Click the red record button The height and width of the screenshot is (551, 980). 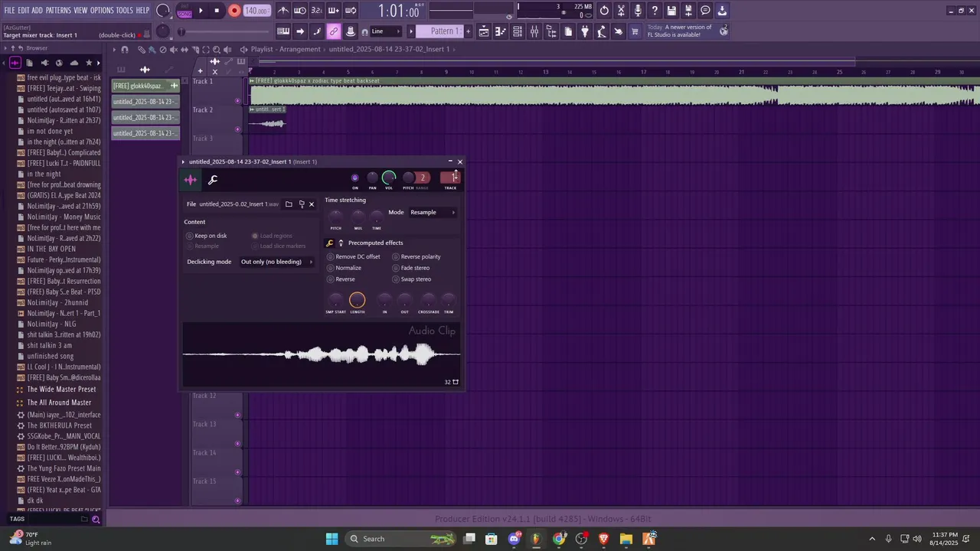[234, 11]
